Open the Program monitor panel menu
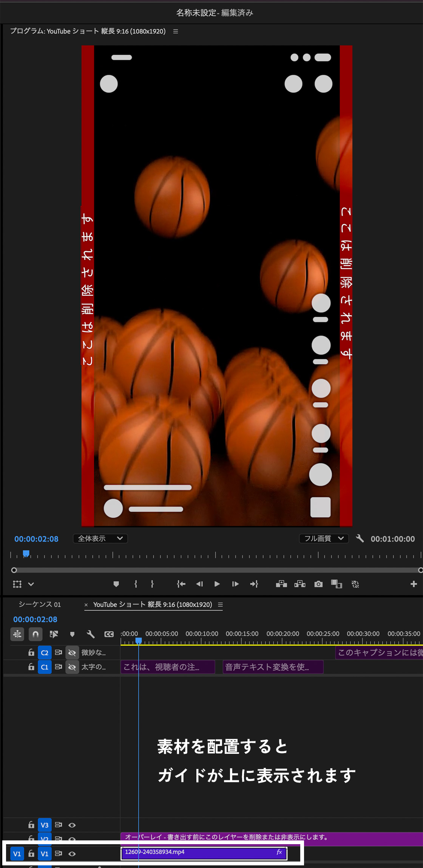 176,31
